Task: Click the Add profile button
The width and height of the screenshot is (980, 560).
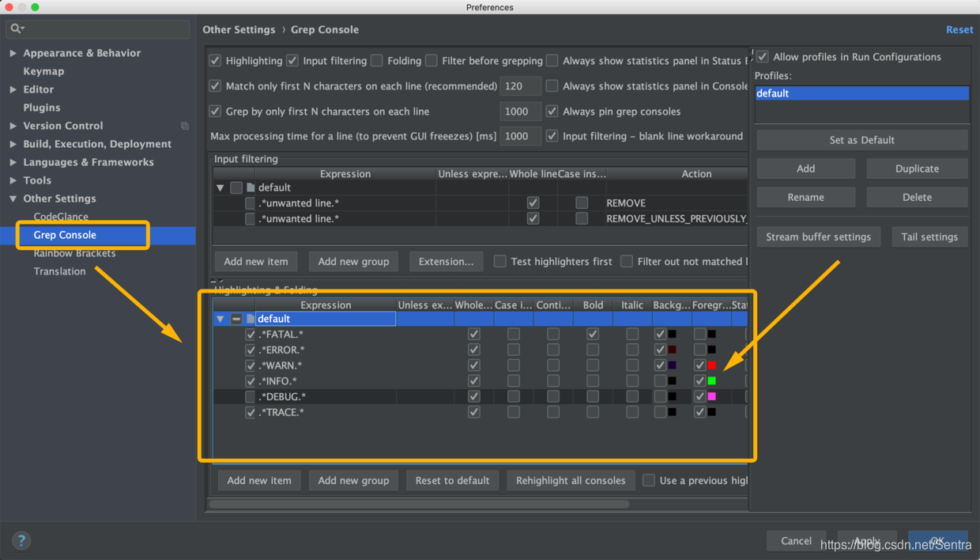Action: tap(805, 168)
